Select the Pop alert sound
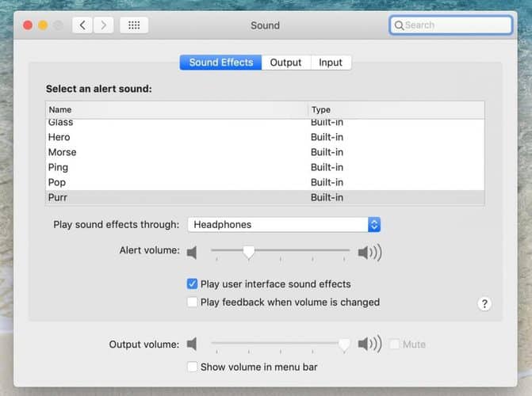This screenshot has width=532, height=396. tap(265, 182)
